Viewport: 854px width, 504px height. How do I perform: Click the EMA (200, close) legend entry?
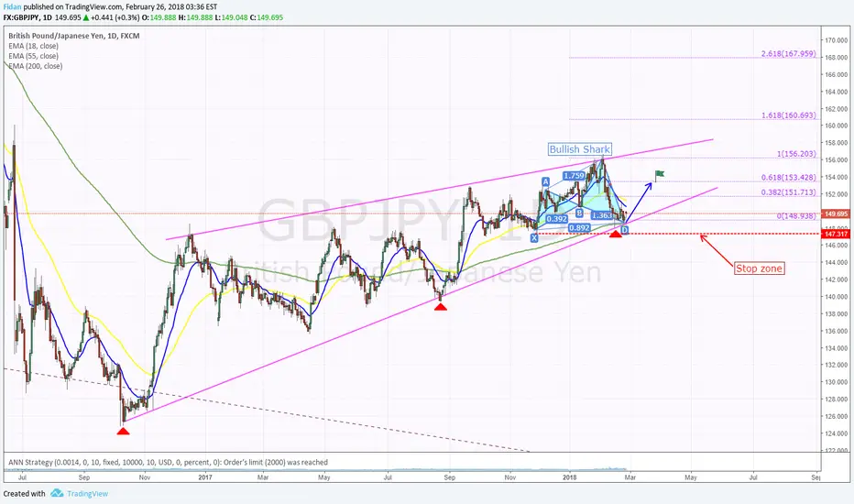[36, 66]
